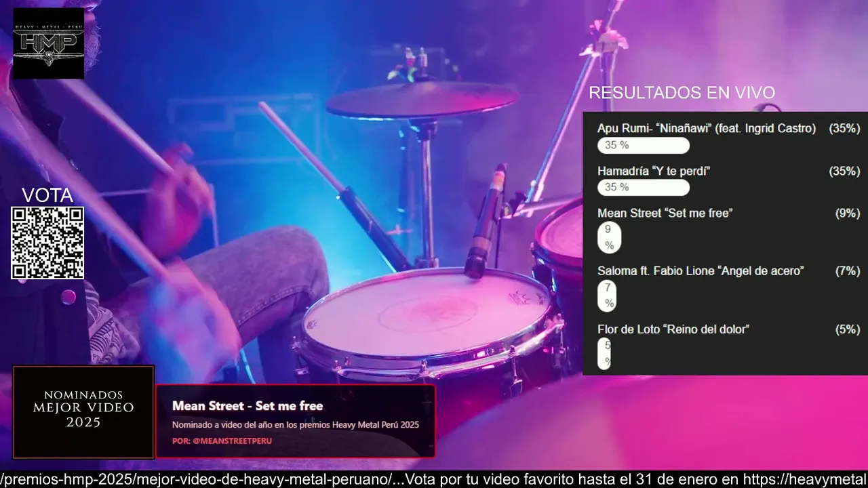The height and width of the screenshot is (488, 868).
Task: Click the Mean Street - Set me free title
Action: [248, 406]
